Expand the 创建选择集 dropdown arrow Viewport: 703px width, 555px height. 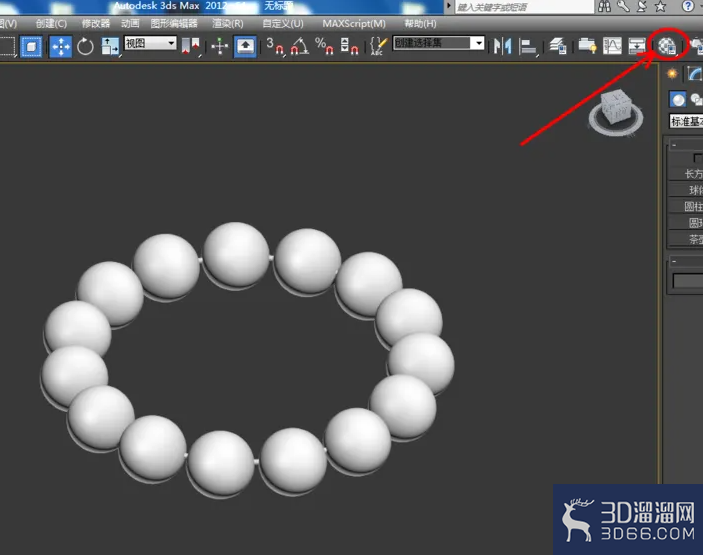pyautogui.click(x=479, y=43)
